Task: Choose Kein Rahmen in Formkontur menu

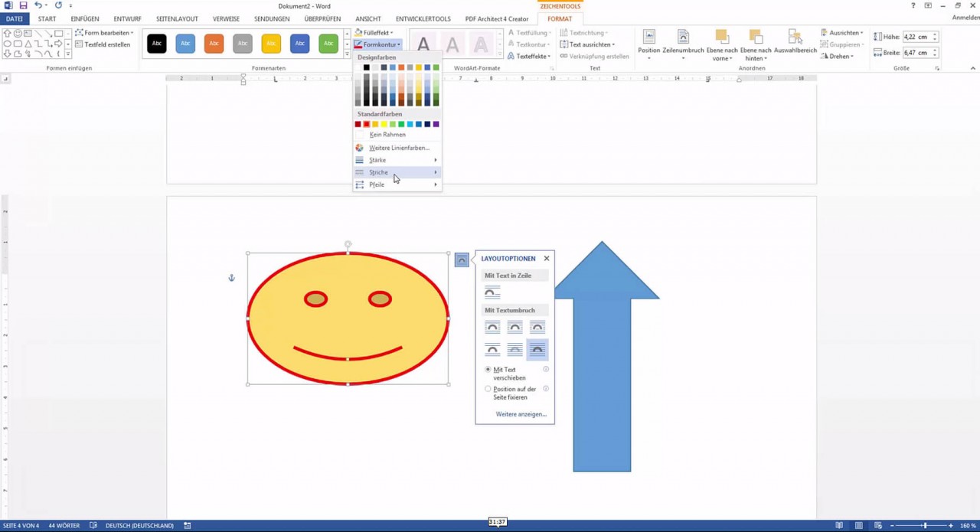Action: click(x=386, y=134)
